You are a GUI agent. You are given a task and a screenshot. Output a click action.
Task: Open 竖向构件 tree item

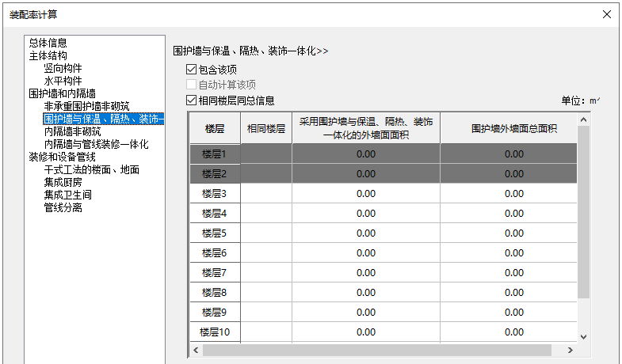pyautogui.click(x=63, y=69)
